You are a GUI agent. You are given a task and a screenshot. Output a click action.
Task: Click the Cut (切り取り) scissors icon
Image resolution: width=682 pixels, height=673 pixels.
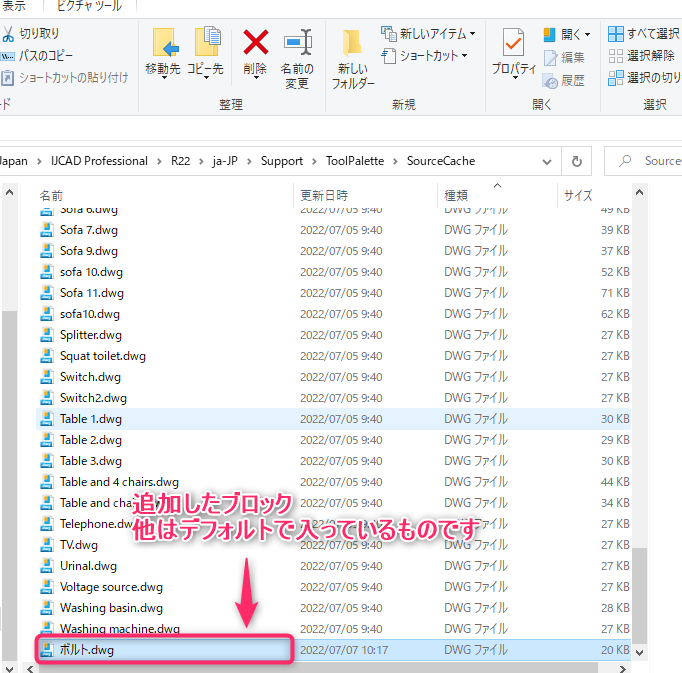(8, 34)
